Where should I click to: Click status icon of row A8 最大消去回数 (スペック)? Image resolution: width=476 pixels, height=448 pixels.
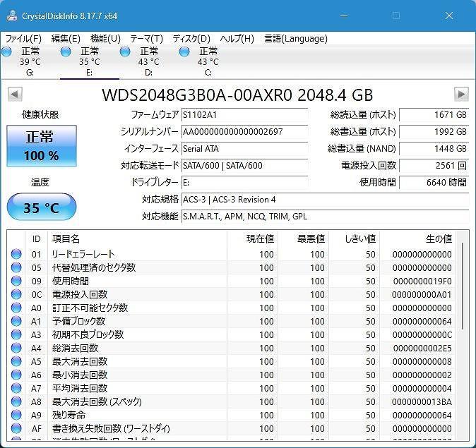16,401
